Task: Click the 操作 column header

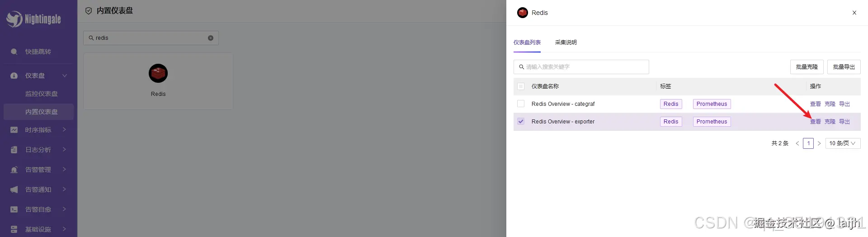Action: (816, 86)
